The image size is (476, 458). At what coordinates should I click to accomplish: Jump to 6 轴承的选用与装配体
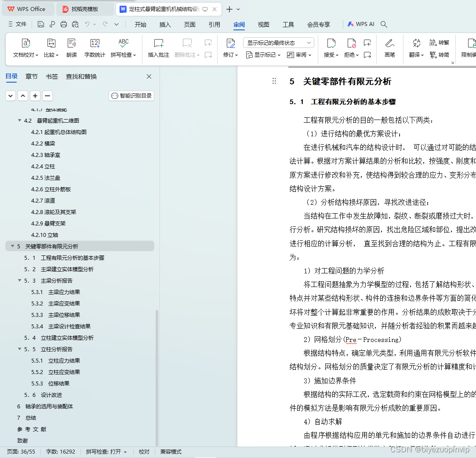click(45, 407)
